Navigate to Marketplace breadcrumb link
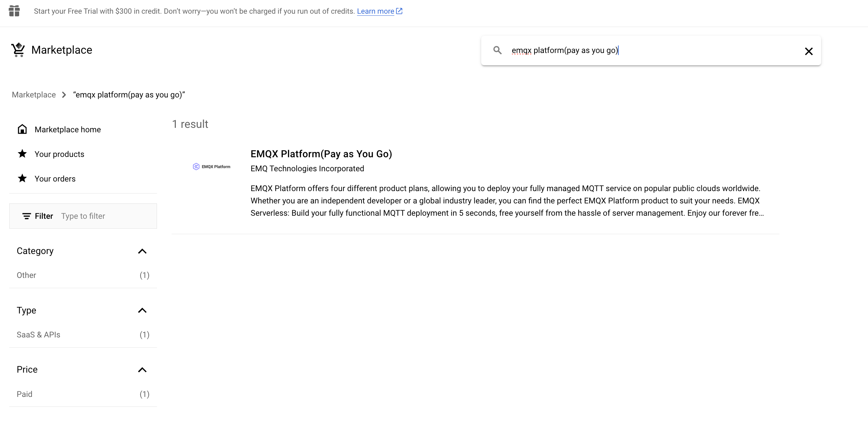Screen dimensions: 868x428 click(34, 94)
